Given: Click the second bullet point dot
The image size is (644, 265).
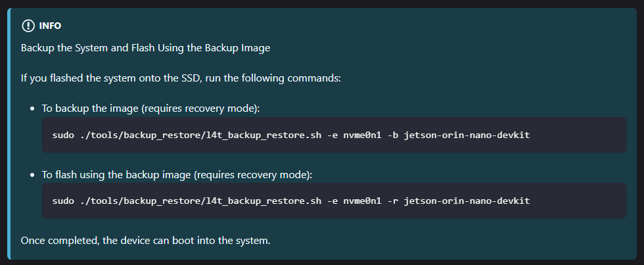Looking at the screenshot, I should click(x=32, y=175).
